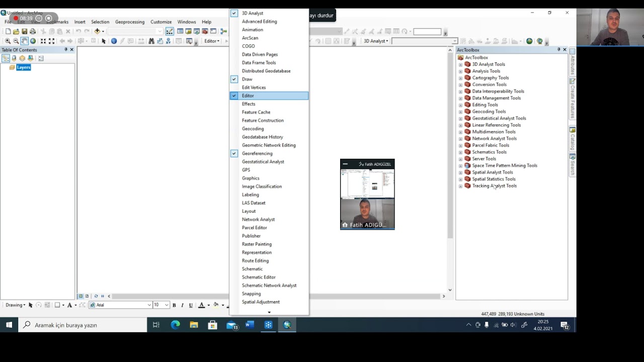Open the Insert menu
Viewport: 644px width, 362px height.
tap(79, 22)
